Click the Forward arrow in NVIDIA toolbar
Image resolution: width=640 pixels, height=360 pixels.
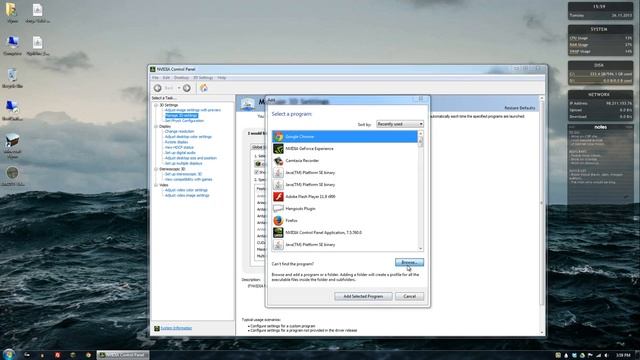tap(187, 88)
